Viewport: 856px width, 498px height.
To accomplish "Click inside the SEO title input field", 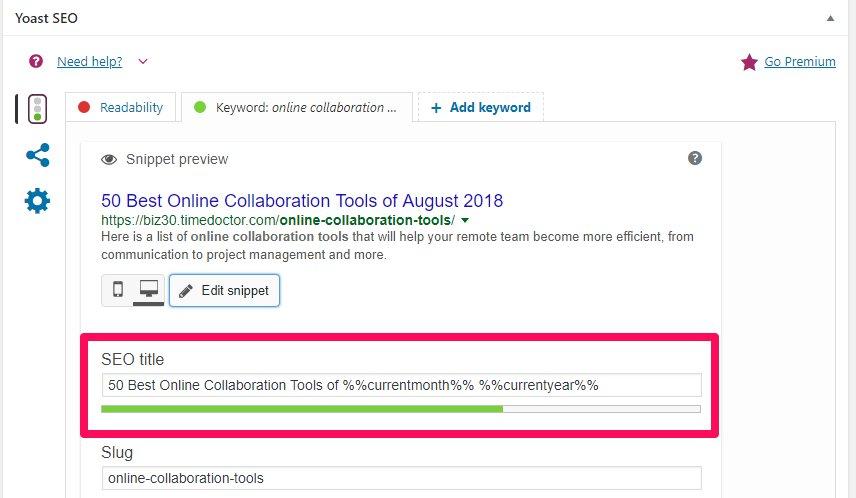I will click(x=401, y=385).
